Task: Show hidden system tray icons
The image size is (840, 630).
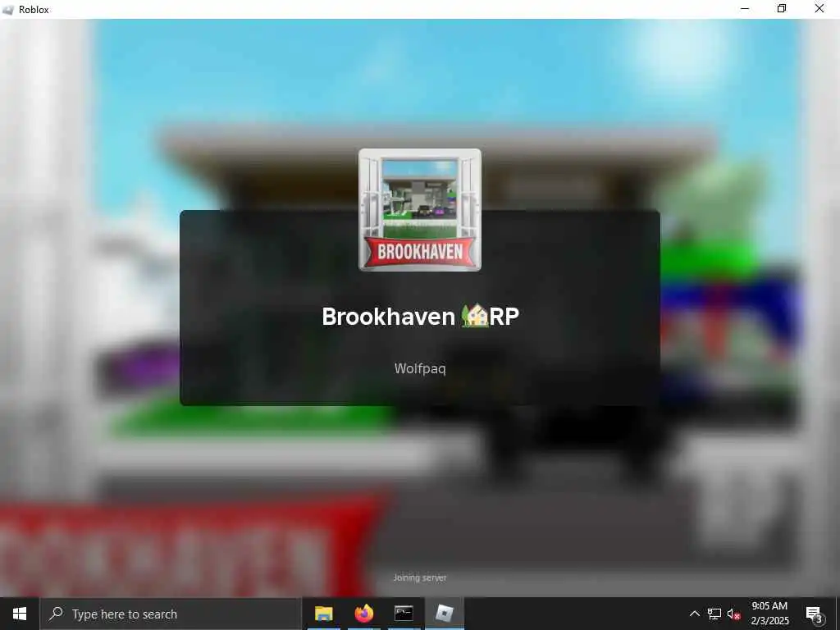Action: [x=694, y=614]
